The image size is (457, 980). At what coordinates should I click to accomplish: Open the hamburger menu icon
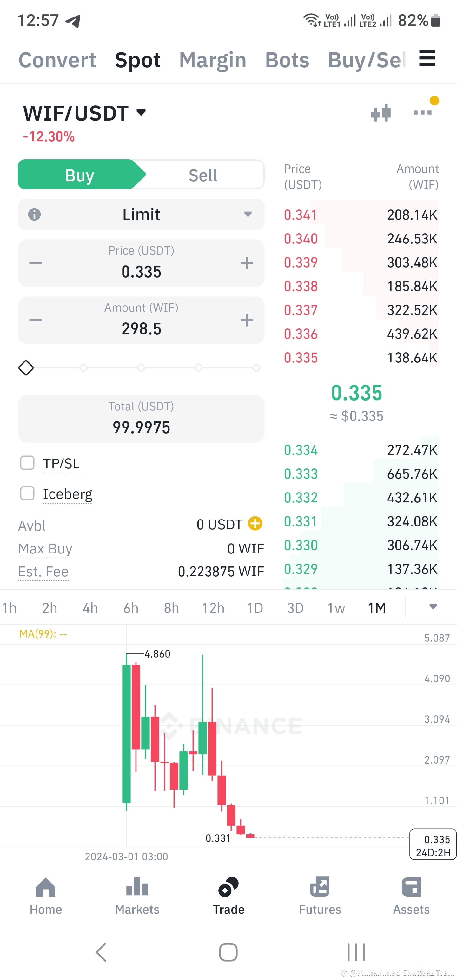[x=427, y=58]
